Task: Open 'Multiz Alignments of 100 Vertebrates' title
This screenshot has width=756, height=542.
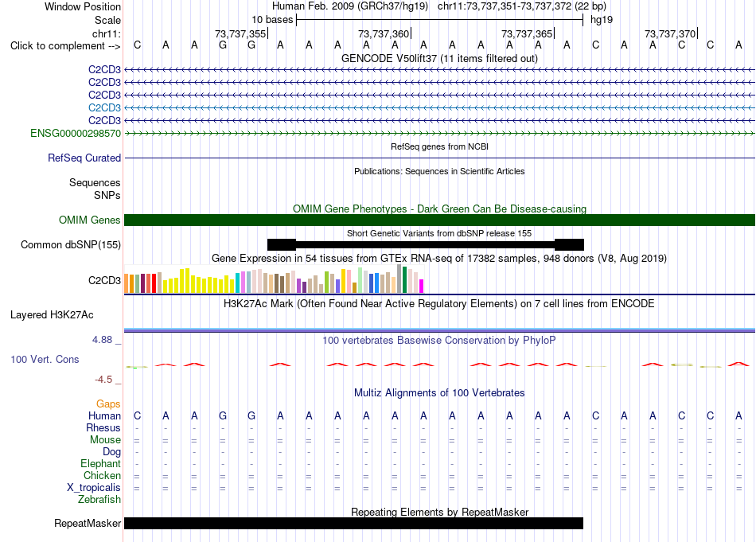Action: (x=439, y=393)
